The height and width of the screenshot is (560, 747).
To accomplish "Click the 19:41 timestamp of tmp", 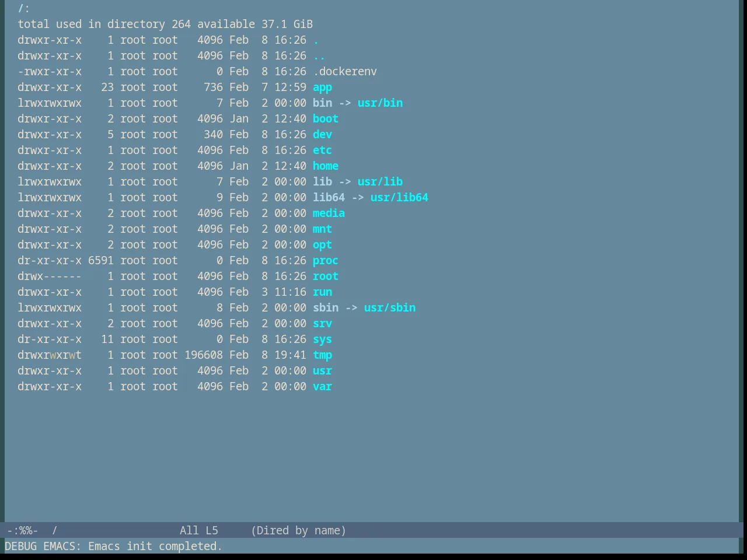I will click(290, 355).
